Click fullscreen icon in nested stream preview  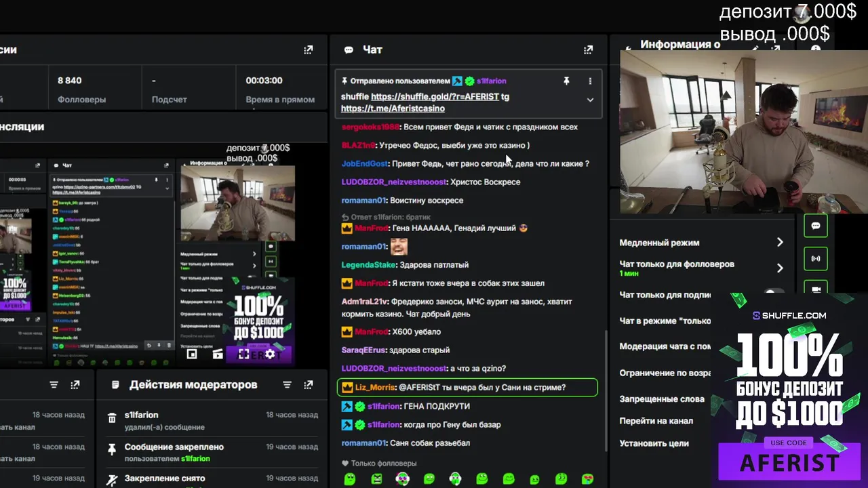coord(243,354)
